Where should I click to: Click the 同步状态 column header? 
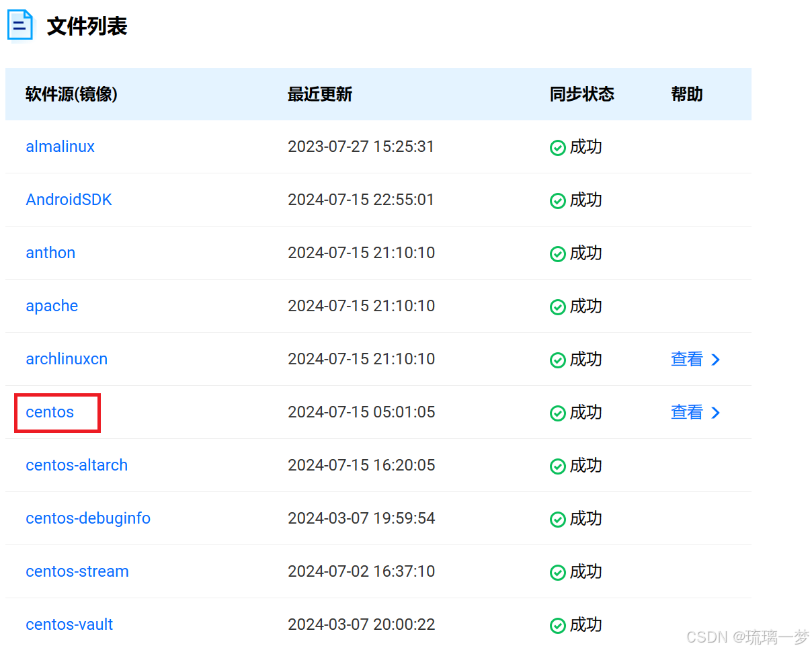(582, 94)
